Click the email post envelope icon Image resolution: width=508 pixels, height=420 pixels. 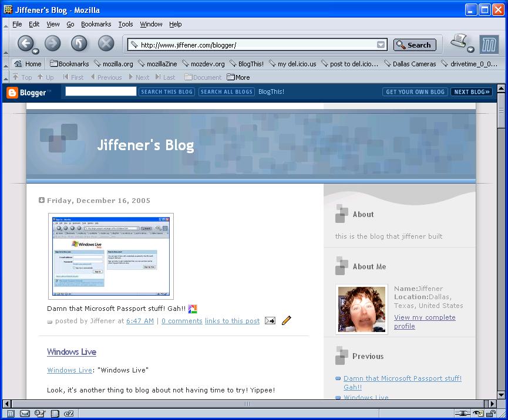[x=270, y=321]
